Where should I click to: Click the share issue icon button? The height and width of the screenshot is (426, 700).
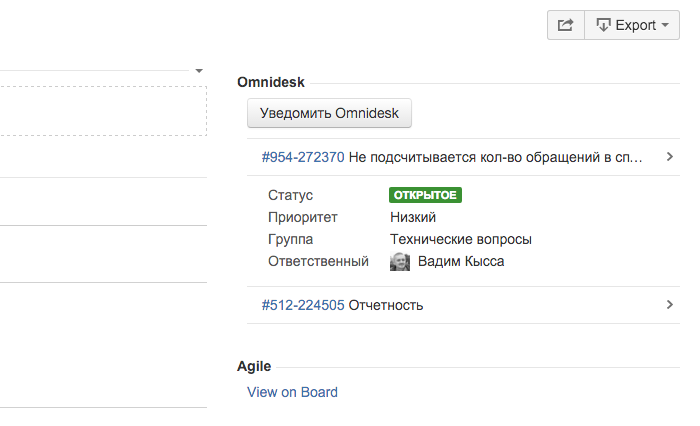(566, 25)
